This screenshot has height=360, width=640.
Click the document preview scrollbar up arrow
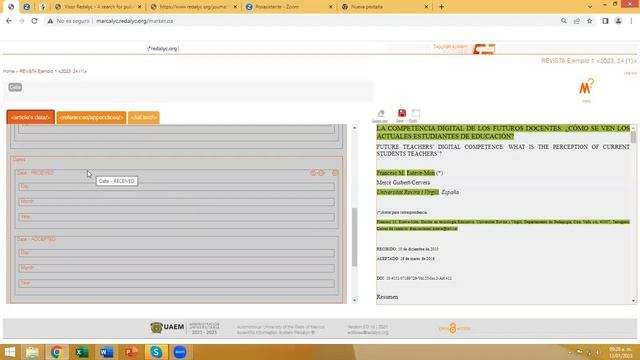pyautogui.click(x=633, y=128)
